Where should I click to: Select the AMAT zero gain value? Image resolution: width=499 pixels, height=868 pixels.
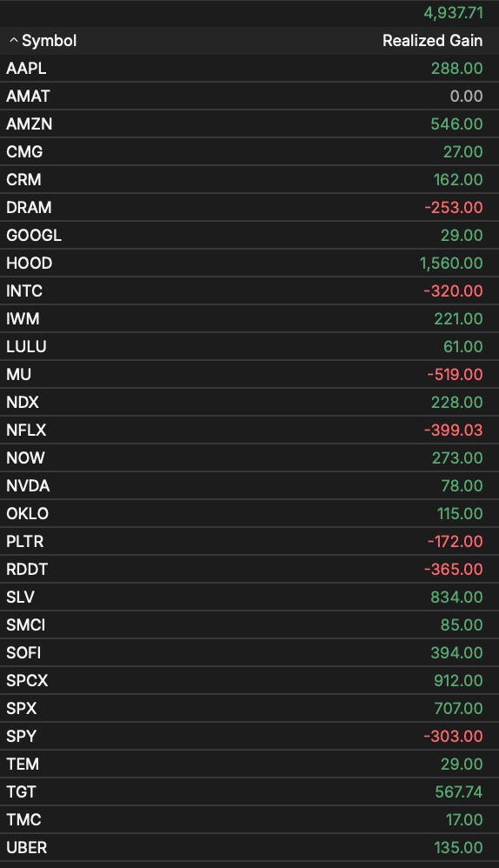point(466,97)
